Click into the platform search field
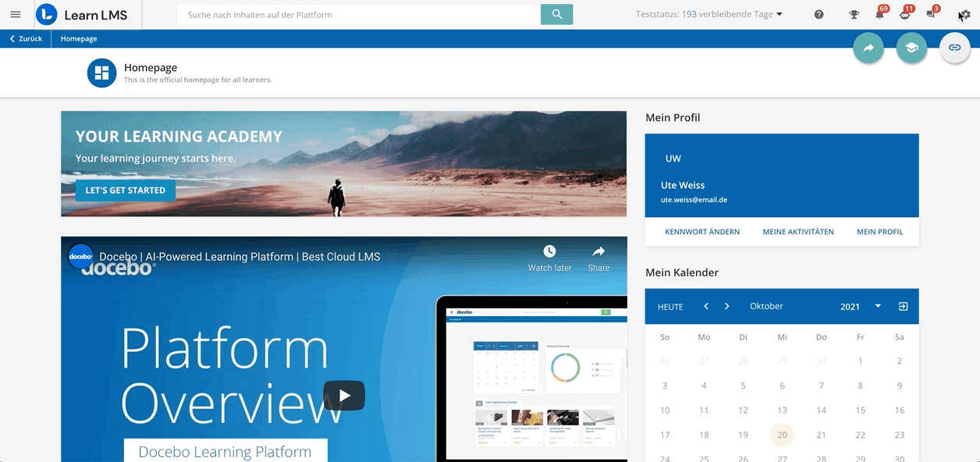980x462 pixels. point(359,14)
